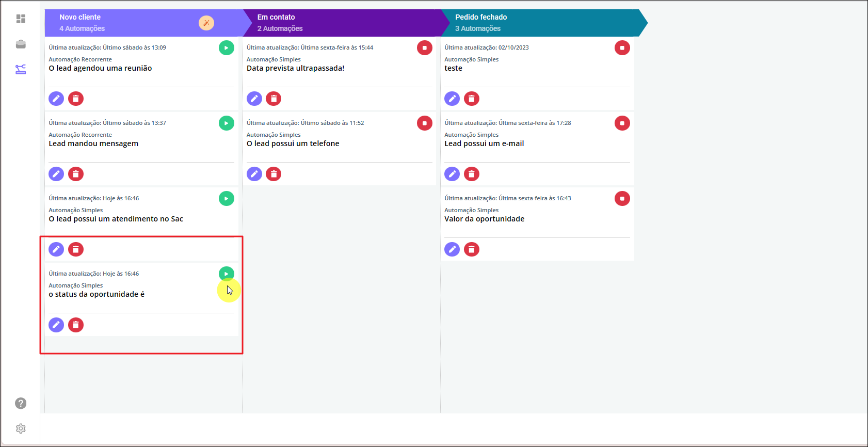
Task: Stop the 'teste' automation
Action: click(x=622, y=48)
